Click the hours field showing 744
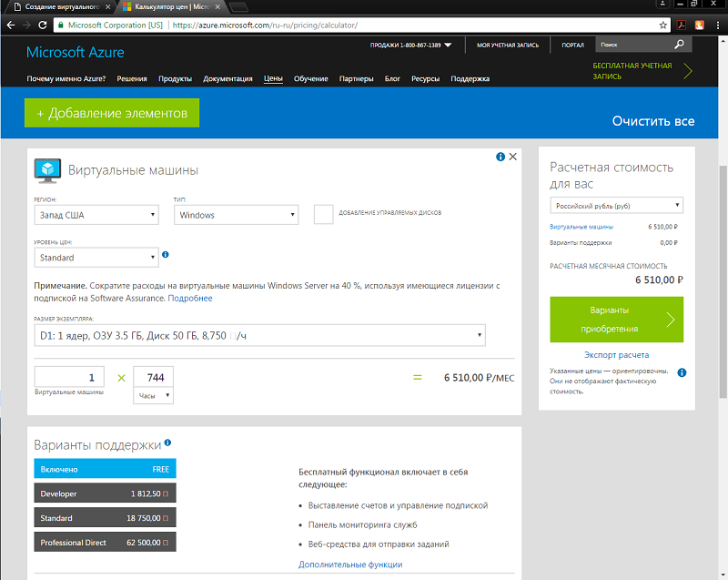This screenshot has width=728, height=580. [x=153, y=377]
